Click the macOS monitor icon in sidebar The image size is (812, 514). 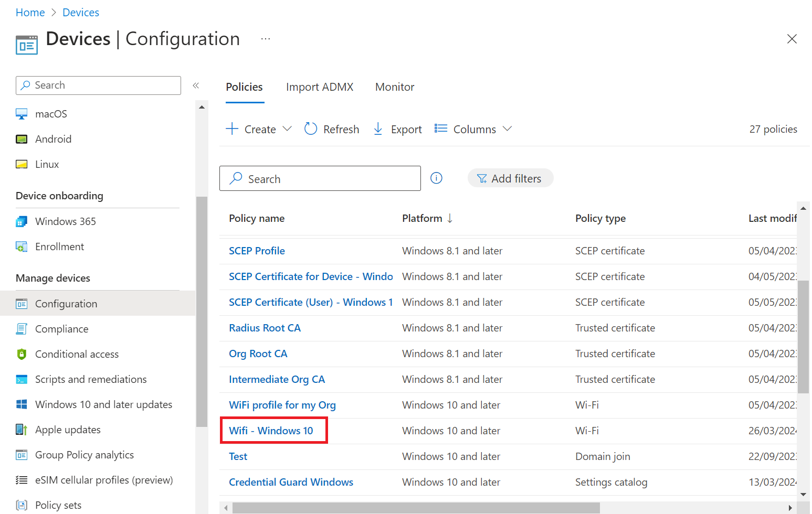[x=22, y=114]
